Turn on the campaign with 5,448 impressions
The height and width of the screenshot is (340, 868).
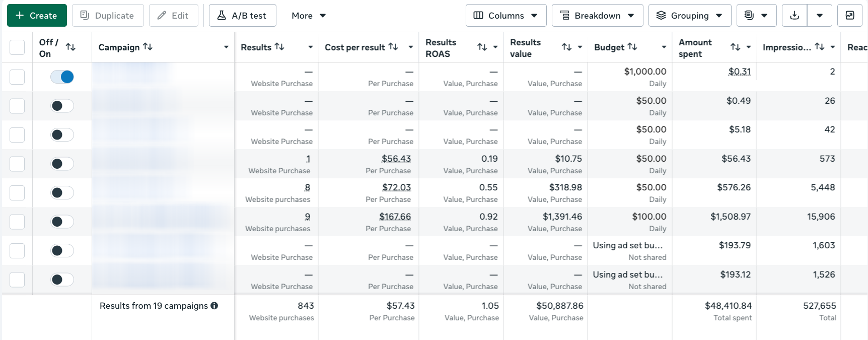tap(62, 193)
